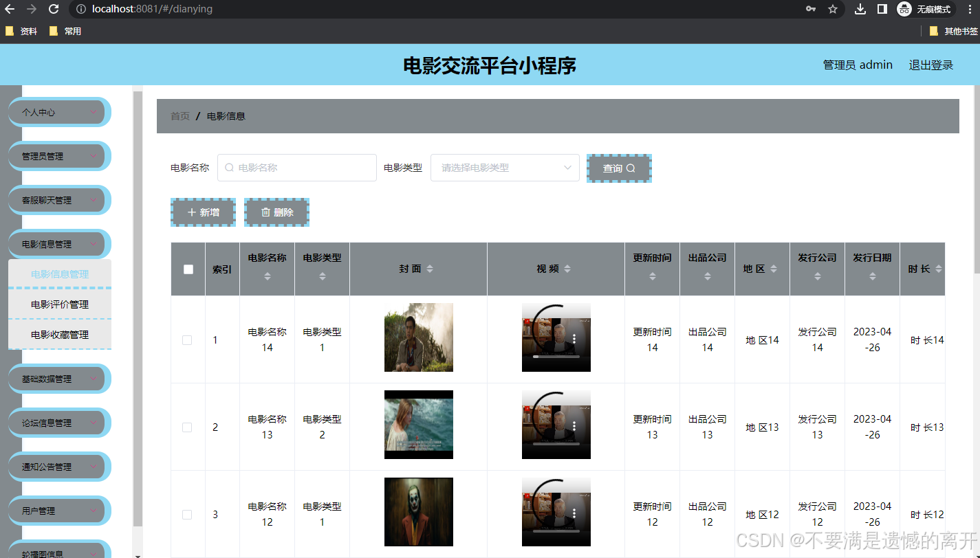Screen dimensions: 980x558
Task: Tick the checkbox for row 电影名称13
Action: pyautogui.click(x=187, y=427)
